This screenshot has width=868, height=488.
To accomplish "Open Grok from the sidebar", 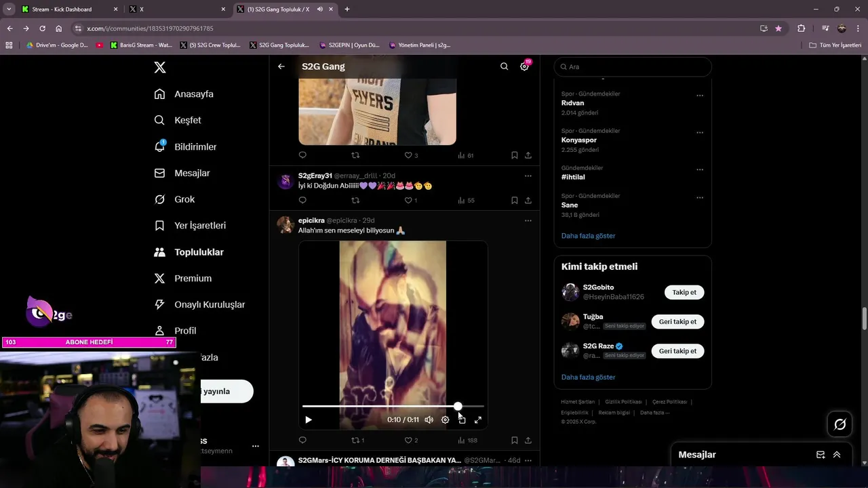I will pos(174,199).
